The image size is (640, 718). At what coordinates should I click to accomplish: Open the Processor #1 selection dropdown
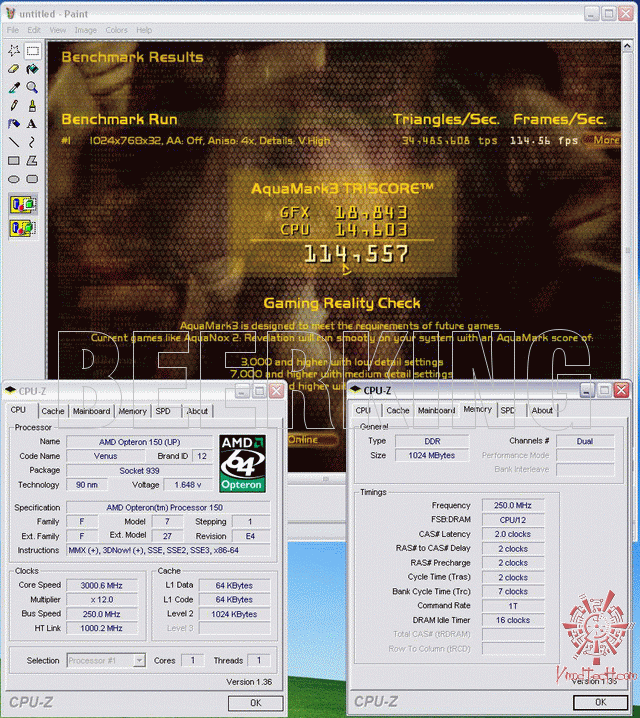(x=140, y=660)
